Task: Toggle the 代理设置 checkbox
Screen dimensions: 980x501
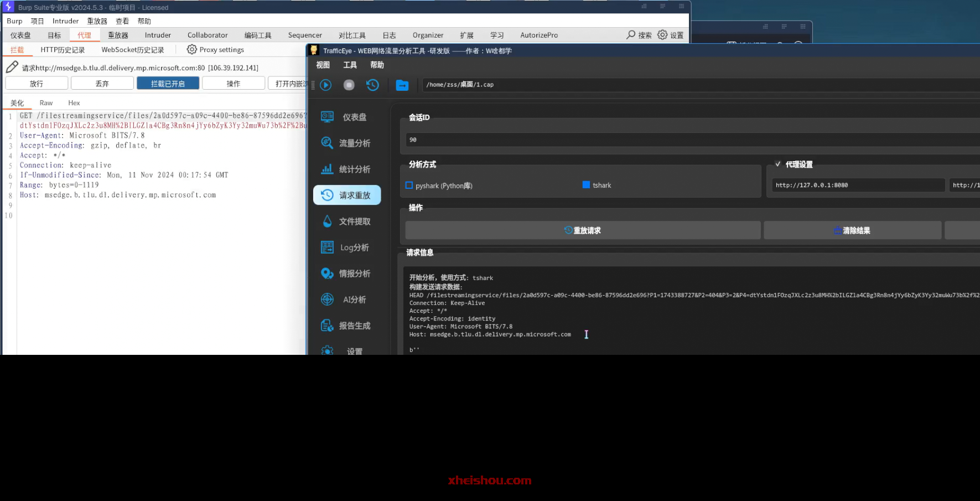Action: coord(777,164)
